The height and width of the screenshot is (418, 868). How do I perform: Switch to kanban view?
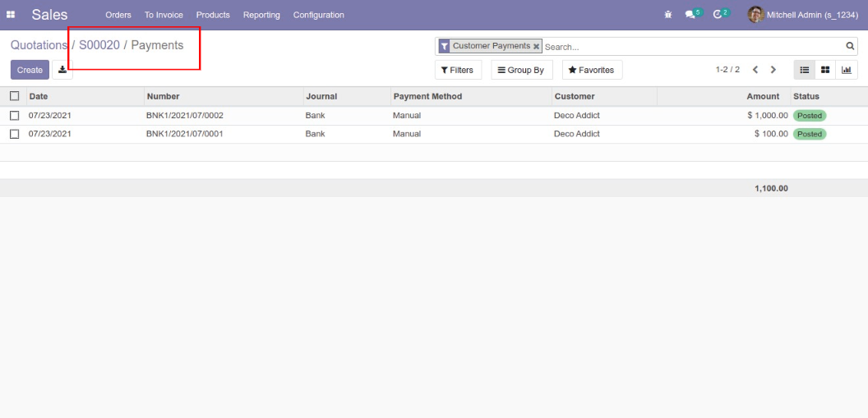click(825, 70)
